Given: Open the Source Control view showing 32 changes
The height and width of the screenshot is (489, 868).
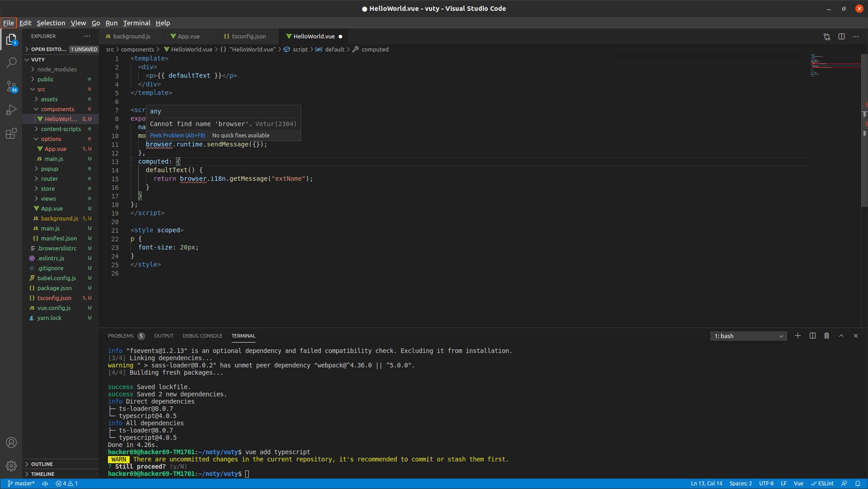Looking at the screenshot, I should point(11,87).
